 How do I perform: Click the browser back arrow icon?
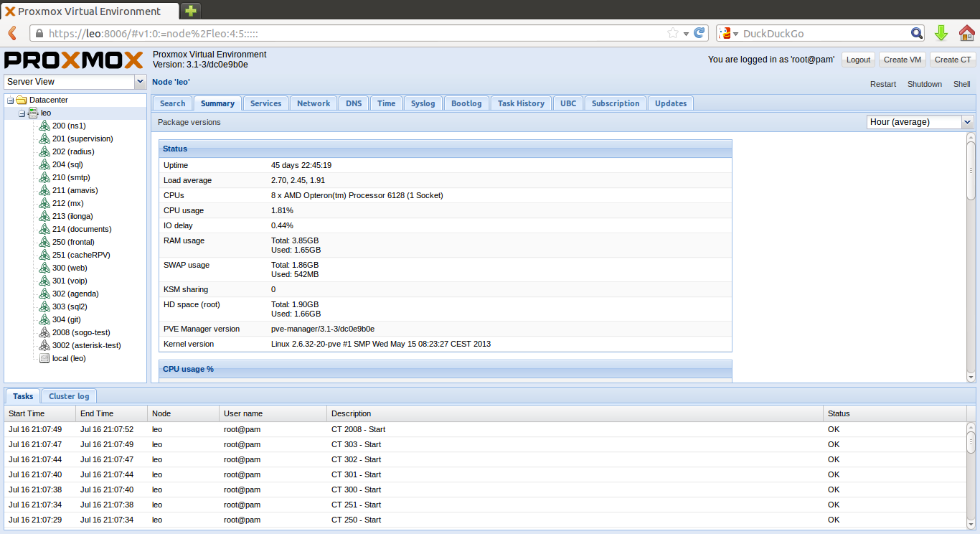[12, 33]
